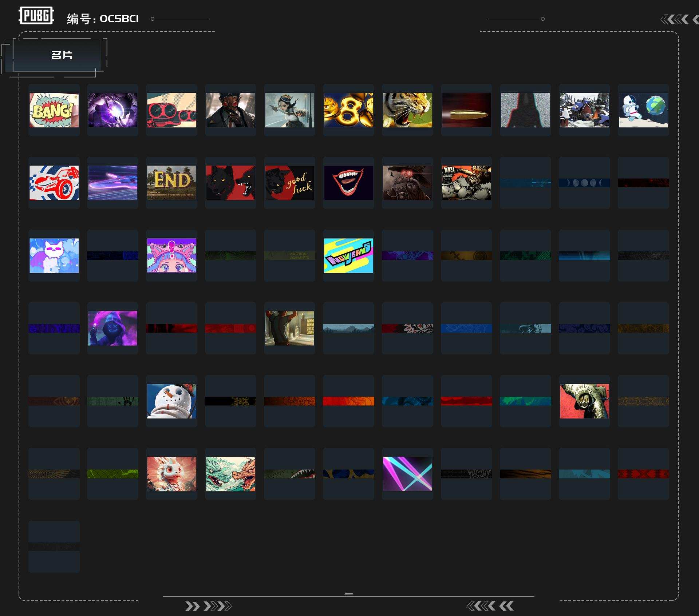The height and width of the screenshot is (616, 699).
Task: Click the left chevron arrows at top right
Action: tap(679, 19)
